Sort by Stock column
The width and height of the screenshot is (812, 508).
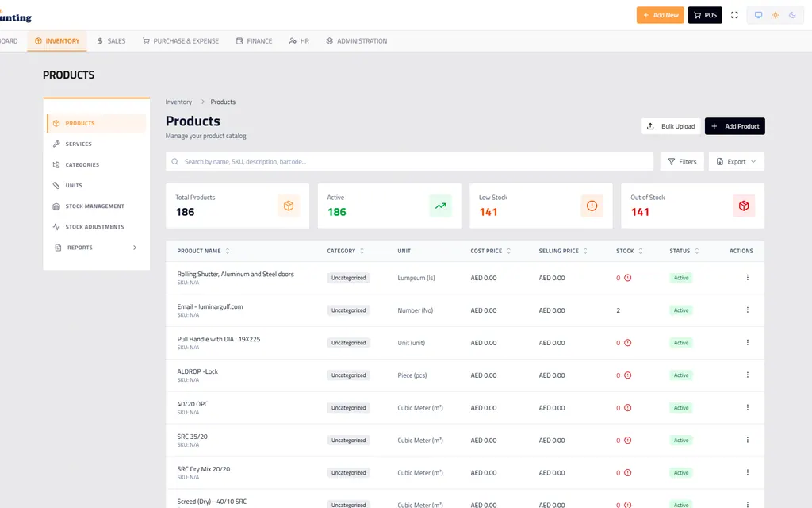pyautogui.click(x=630, y=251)
